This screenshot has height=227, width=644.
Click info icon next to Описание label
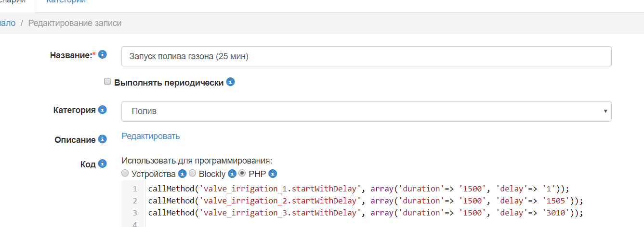click(x=102, y=139)
